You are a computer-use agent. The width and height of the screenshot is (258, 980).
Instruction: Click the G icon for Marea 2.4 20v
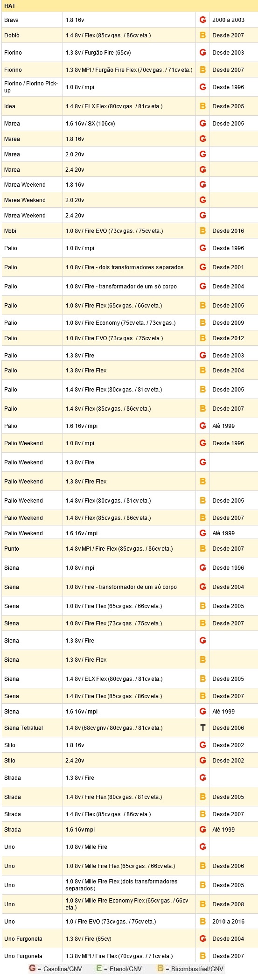[202, 169]
